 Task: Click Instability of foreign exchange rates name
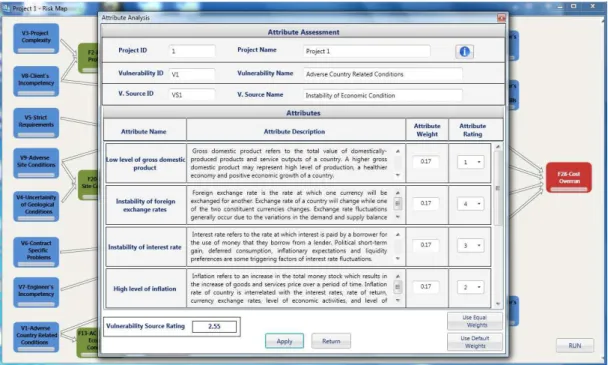145,205
